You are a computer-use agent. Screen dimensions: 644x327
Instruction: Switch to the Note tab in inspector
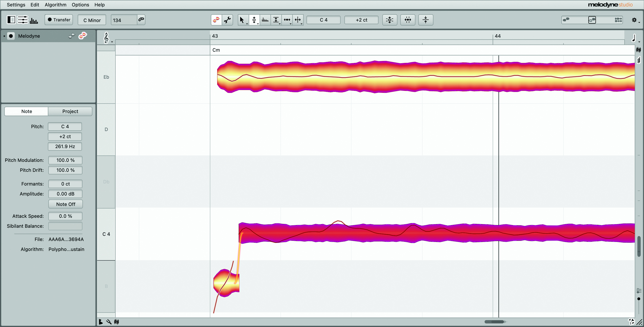pos(27,111)
